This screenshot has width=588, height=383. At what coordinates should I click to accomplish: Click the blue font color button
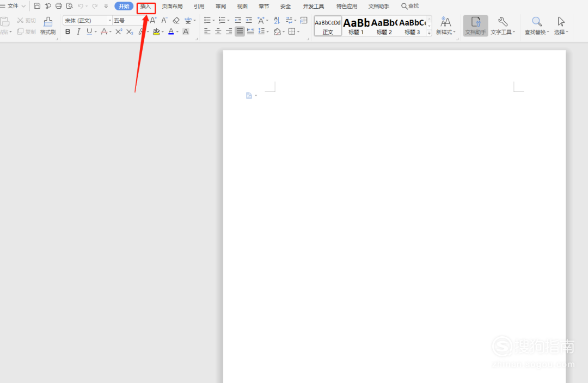(171, 32)
